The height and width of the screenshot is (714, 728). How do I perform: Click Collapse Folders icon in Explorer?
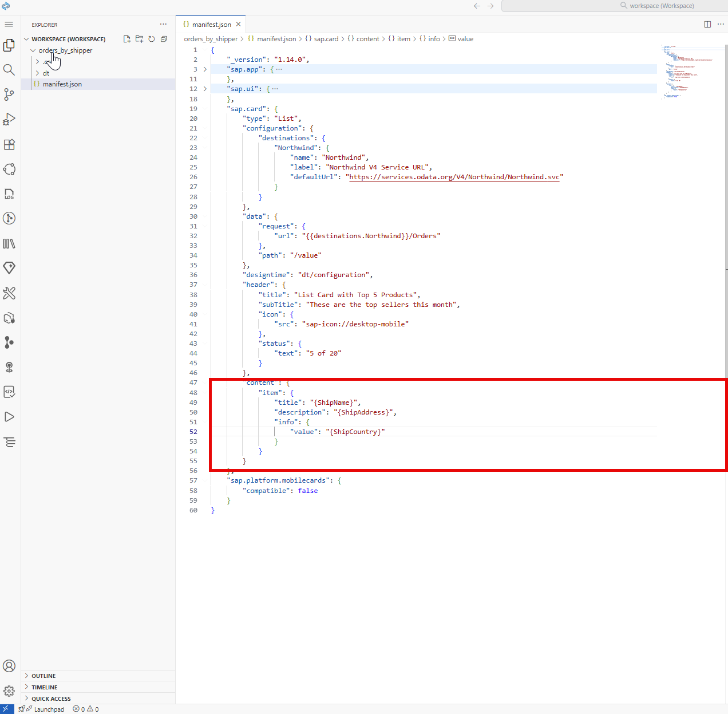[164, 39]
